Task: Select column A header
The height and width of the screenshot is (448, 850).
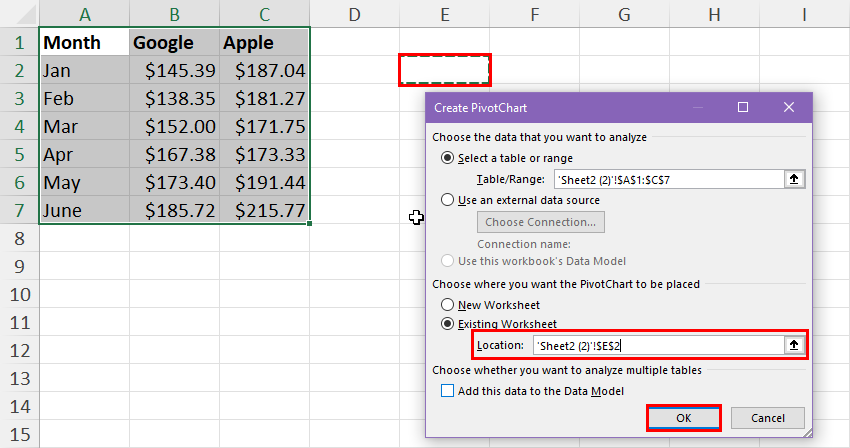Action: coord(85,14)
